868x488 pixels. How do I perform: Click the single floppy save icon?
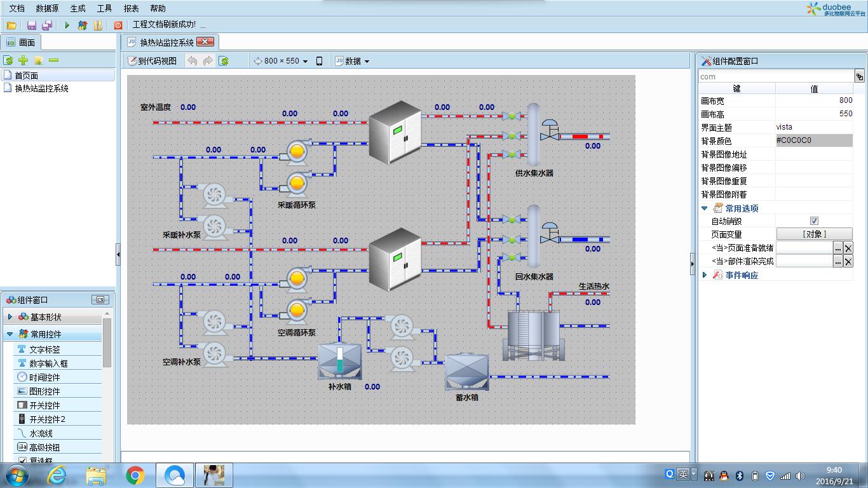(x=32, y=25)
